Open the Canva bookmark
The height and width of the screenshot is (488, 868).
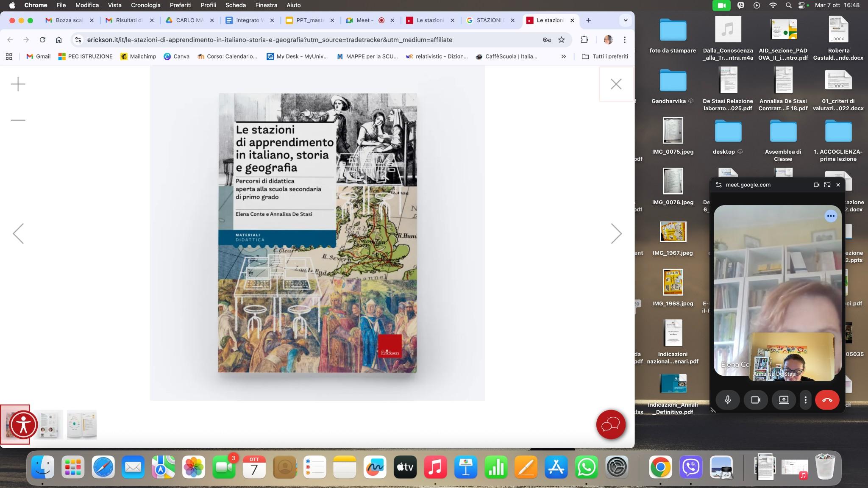coord(177,56)
